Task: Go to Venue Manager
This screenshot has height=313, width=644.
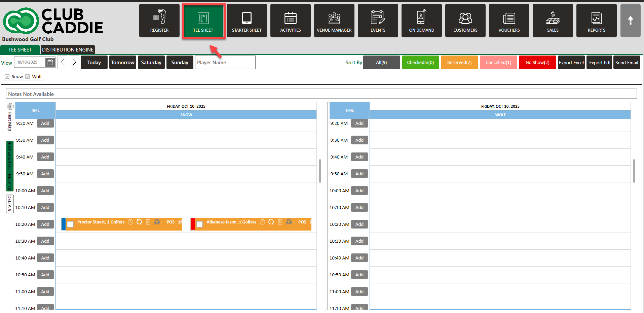Action: [x=334, y=21]
